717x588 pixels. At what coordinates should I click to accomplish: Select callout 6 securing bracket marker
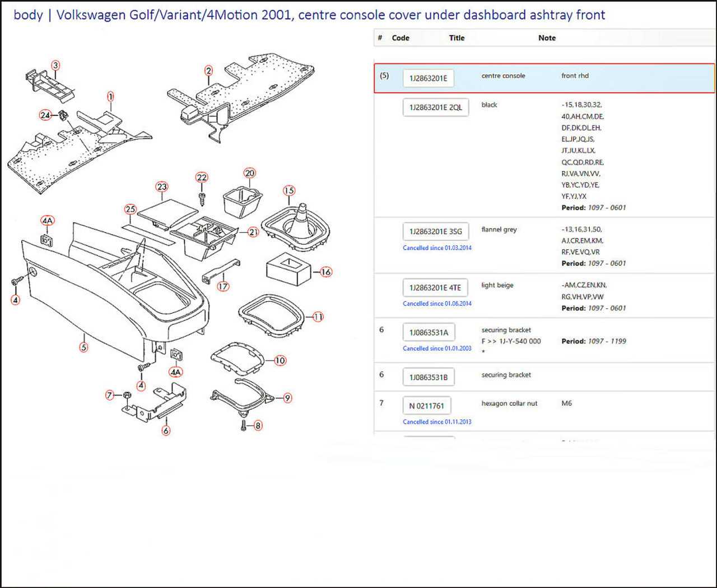(166, 431)
